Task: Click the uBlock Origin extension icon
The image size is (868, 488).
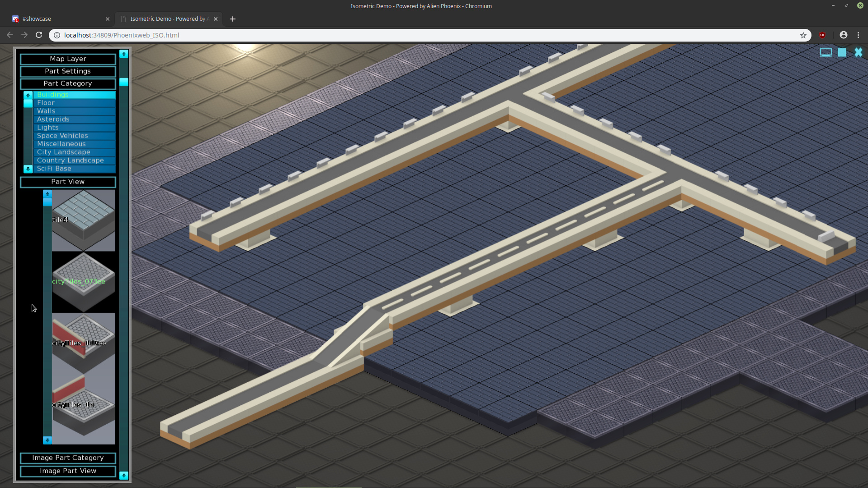Action: pyautogui.click(x=822, y=35)
